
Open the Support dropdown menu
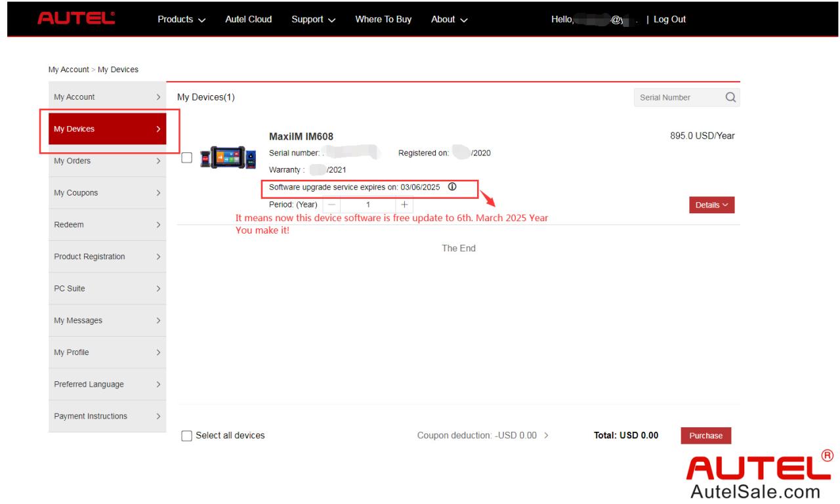click(x=314, y=19)
